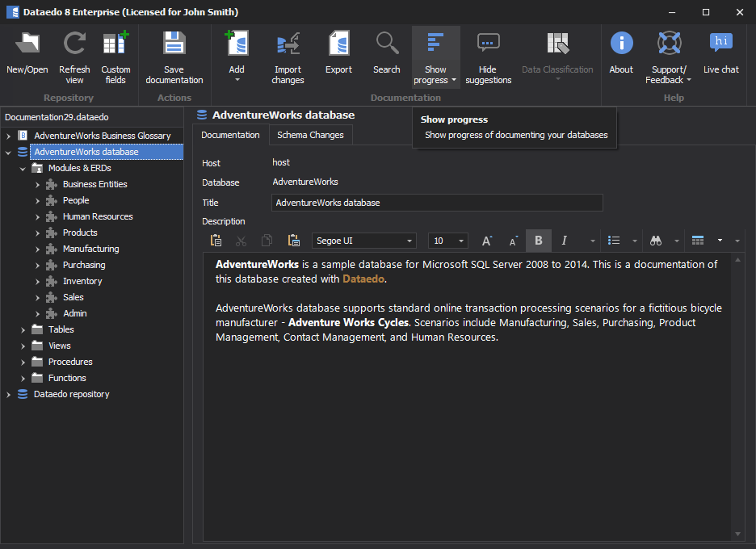This screenshot has height=549, width=756.
Task: Click the New/Open folder icon
Action: pos(27,44)
